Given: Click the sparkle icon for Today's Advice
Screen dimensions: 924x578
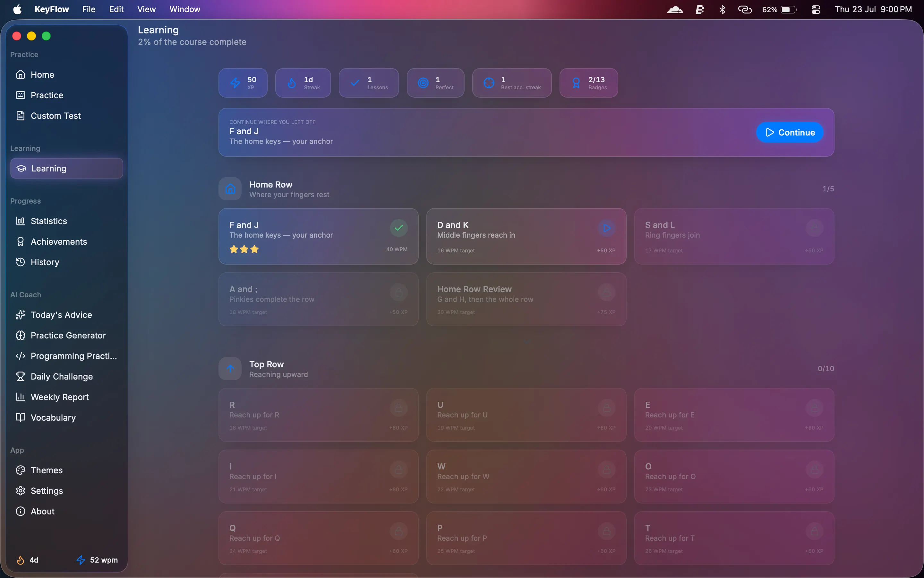Looking at the screenshot, I should coord(20,315).
